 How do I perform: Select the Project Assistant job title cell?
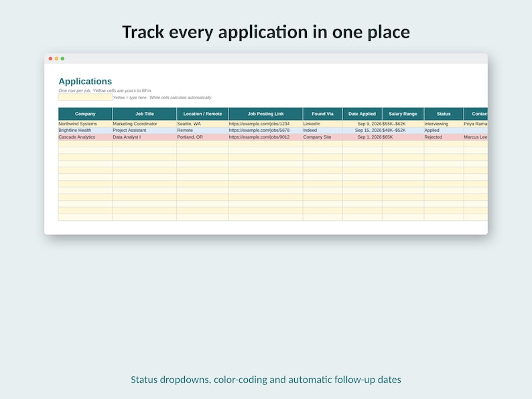(145, 130)
